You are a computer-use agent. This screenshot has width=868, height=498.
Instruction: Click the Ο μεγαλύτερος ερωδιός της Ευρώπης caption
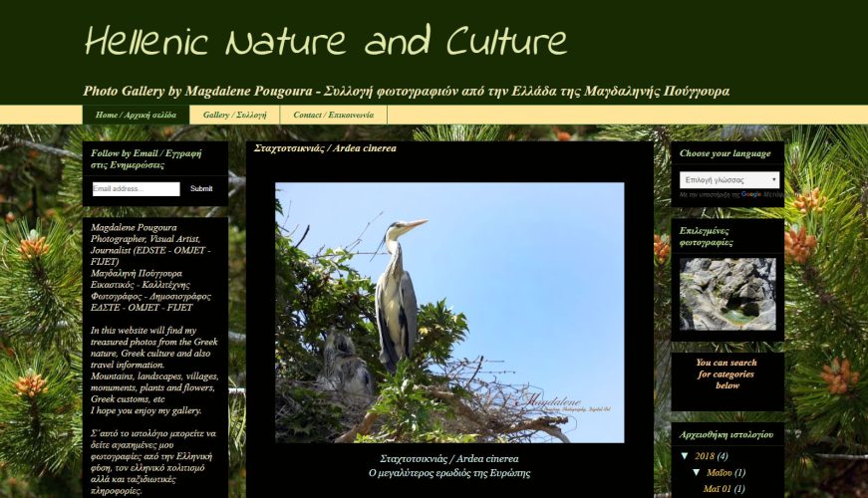point(449,473)
